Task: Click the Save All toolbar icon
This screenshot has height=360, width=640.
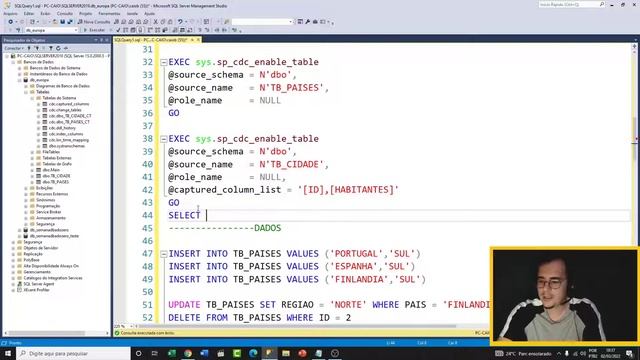Action: click(70, 22)
